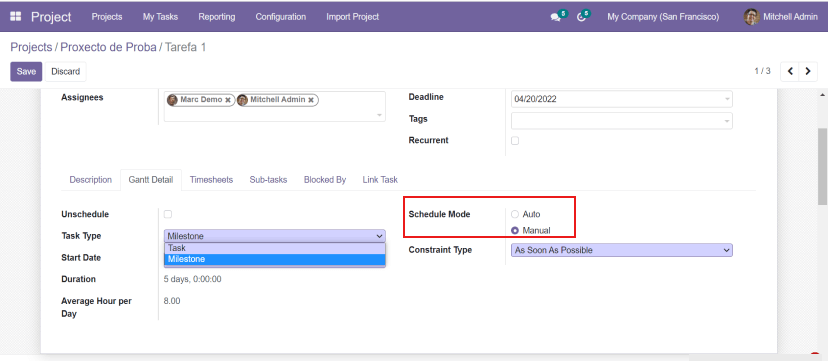Click the Tarefa 1 breadcrumb text
The image size is (828, 361).
tap(185, 47)
